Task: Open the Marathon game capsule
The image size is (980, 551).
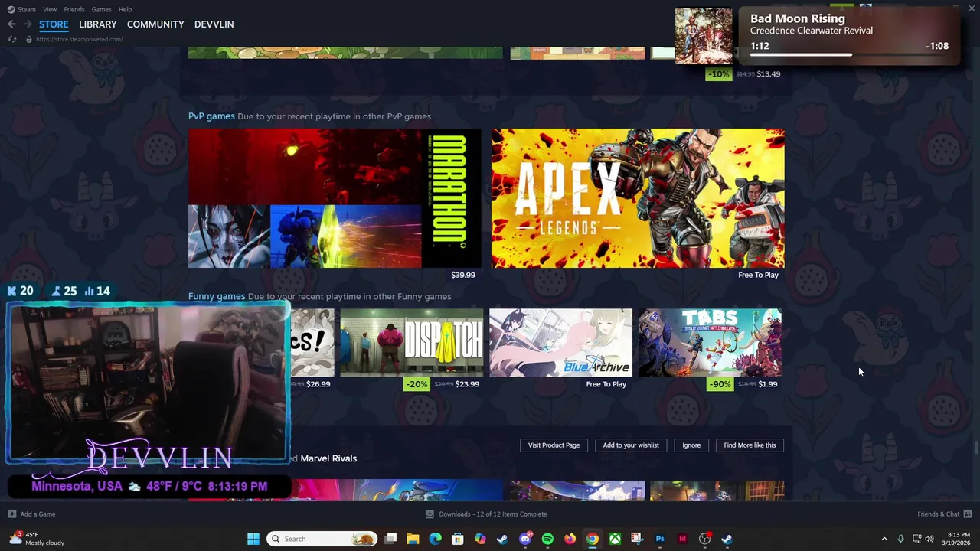Action: coord(335,198)
